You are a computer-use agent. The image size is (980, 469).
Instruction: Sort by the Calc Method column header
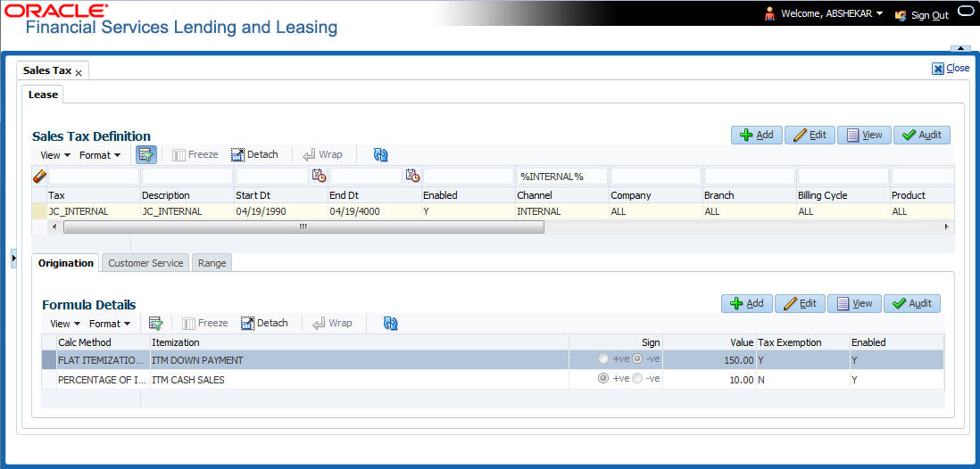(85, 342)
